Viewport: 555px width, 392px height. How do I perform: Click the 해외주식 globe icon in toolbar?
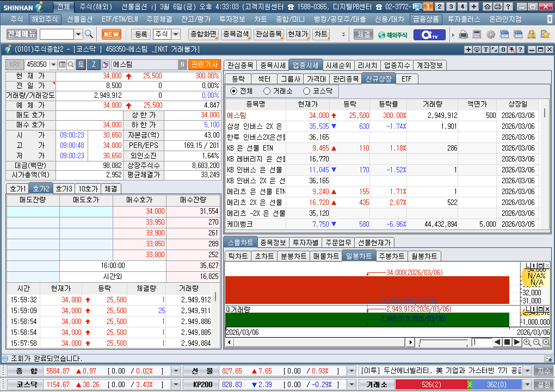point(392,35)
